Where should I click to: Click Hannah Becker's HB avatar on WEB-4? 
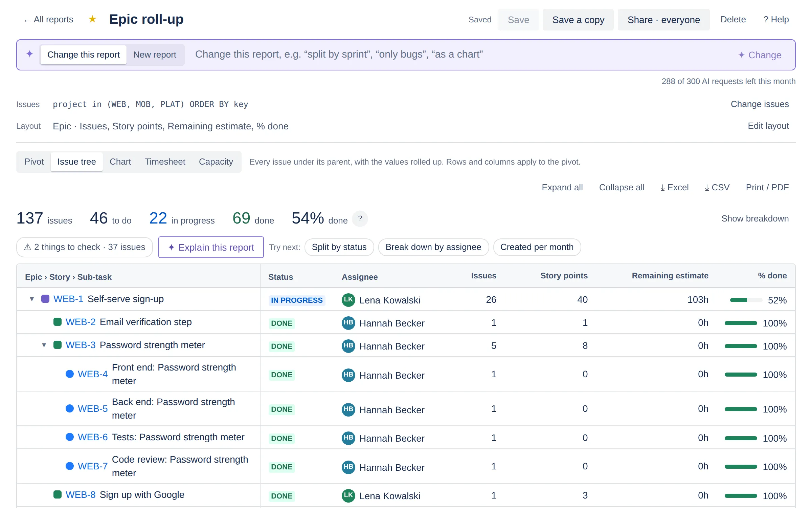point(348,375)
